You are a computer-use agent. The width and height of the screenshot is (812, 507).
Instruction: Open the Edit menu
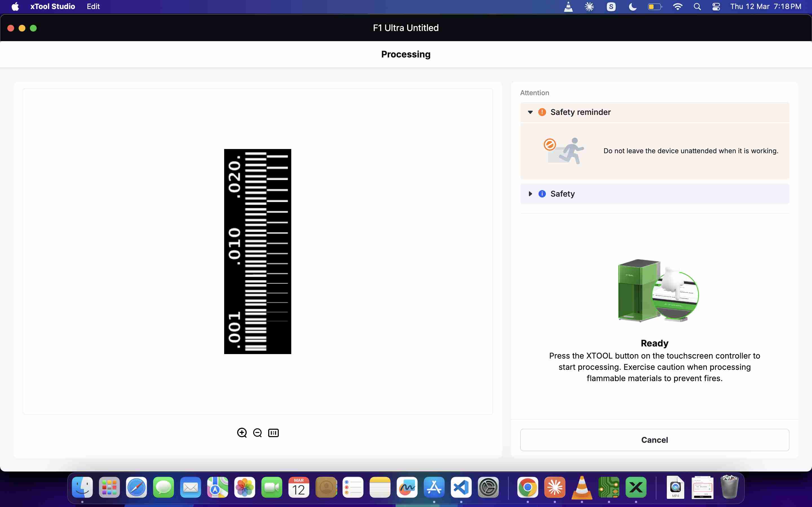pos(93,7)
